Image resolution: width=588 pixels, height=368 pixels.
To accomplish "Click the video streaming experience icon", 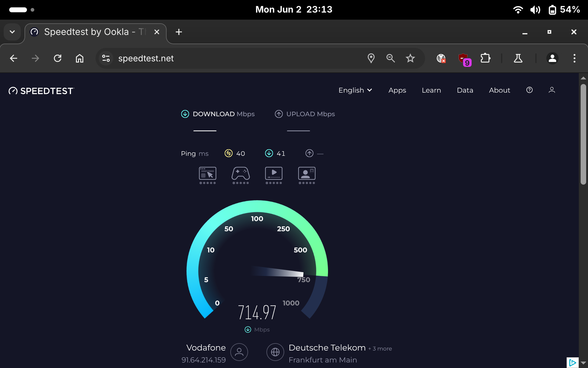I will tap(274, 175).
